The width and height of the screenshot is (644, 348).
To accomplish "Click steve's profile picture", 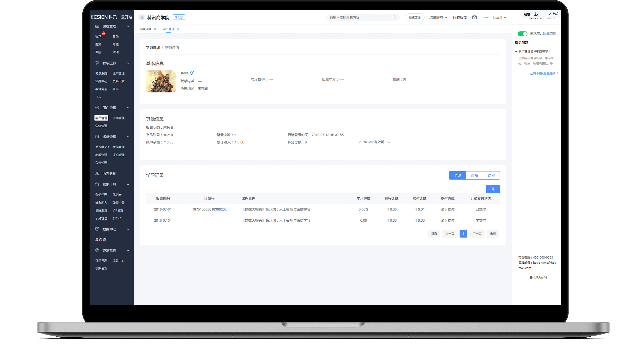I will coord(161,81).
